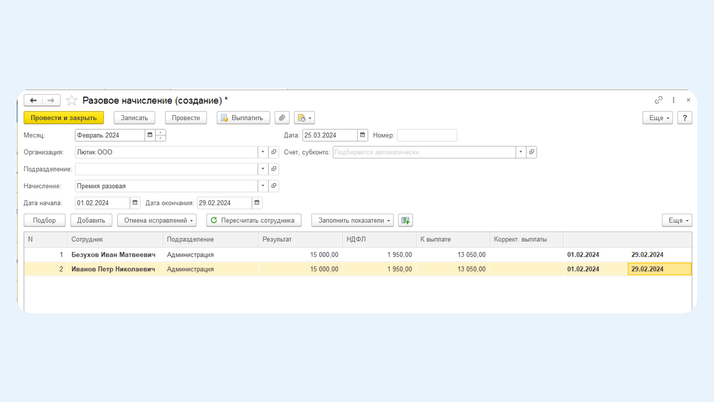Screen dimensions: 714x402
Task: Click the back navigation arrow
Action: pyautogui.click(x=33, y=101)
